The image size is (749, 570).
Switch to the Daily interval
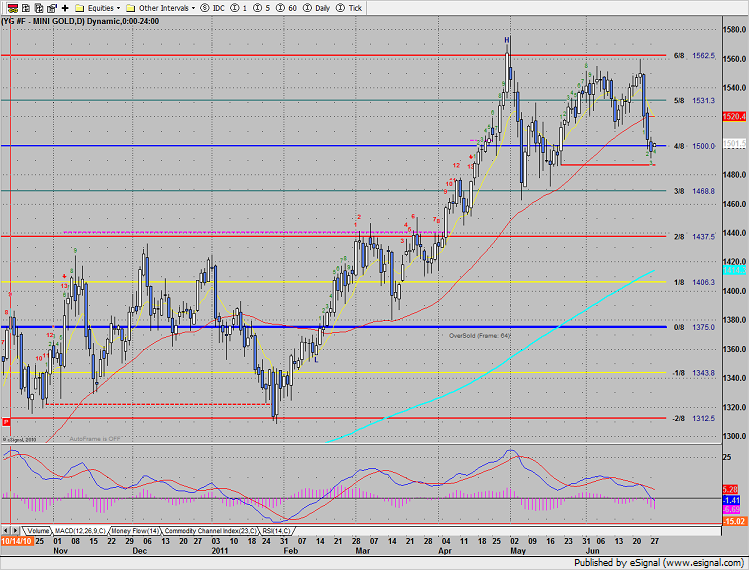click(317, 8)
